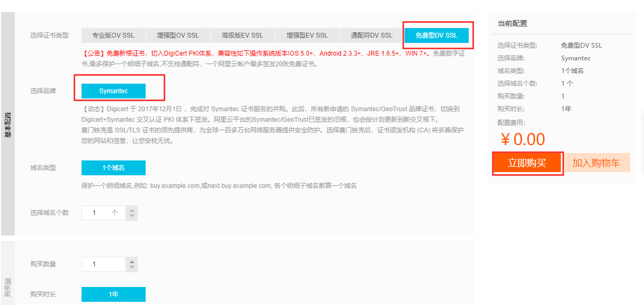Open the 基本配置 side section label
The width and height of the screenshot is (644, 305).
click(x=8, y=124)
